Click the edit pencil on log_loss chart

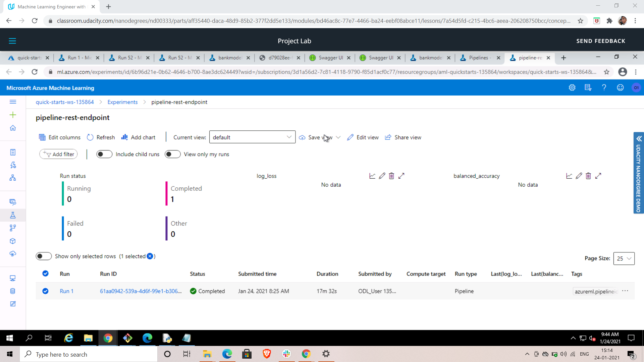click(x=382, y=176)
